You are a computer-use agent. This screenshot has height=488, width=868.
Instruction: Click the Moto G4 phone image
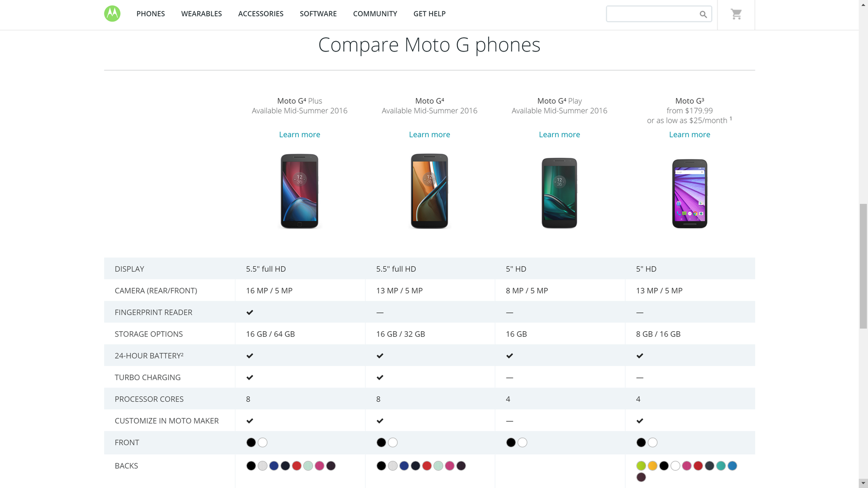(429, 191)
